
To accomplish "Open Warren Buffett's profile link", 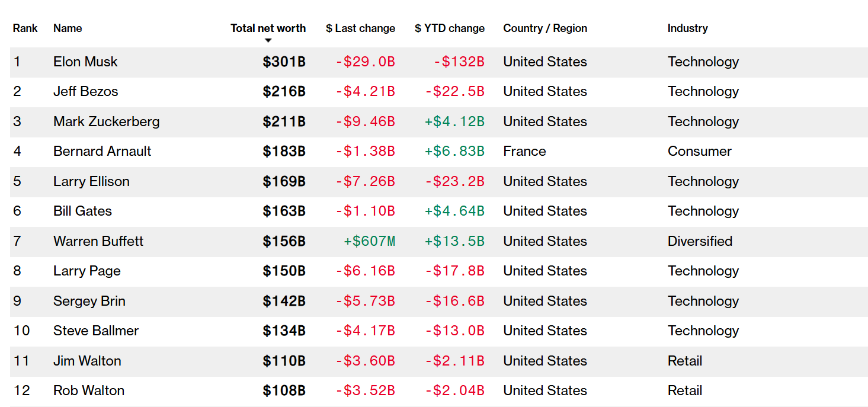I will 98,241.
